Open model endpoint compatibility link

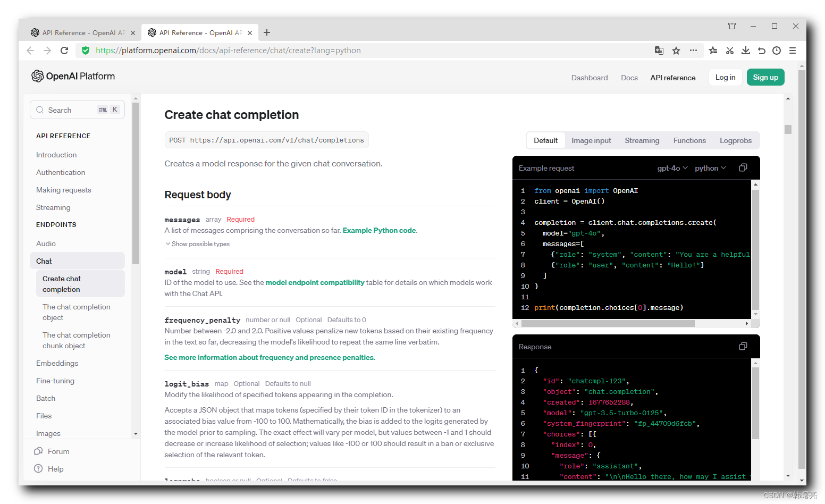[315, 282]
